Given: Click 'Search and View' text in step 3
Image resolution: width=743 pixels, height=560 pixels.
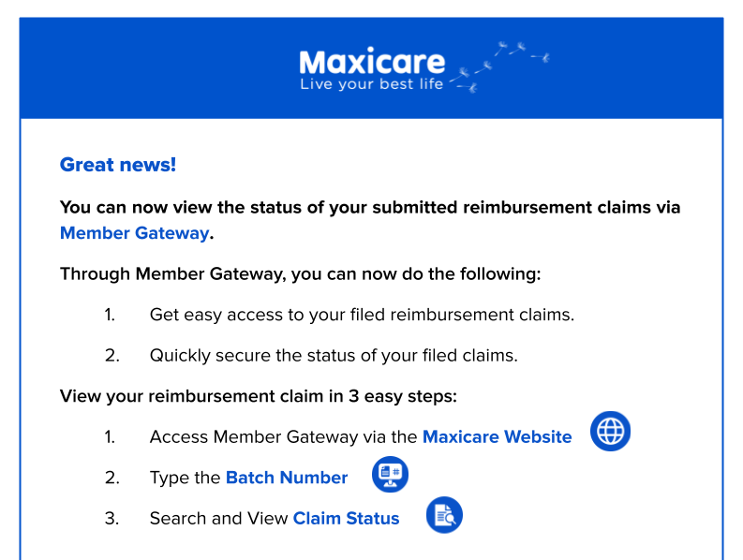Looking at the screenshot, I should [218, 518].
